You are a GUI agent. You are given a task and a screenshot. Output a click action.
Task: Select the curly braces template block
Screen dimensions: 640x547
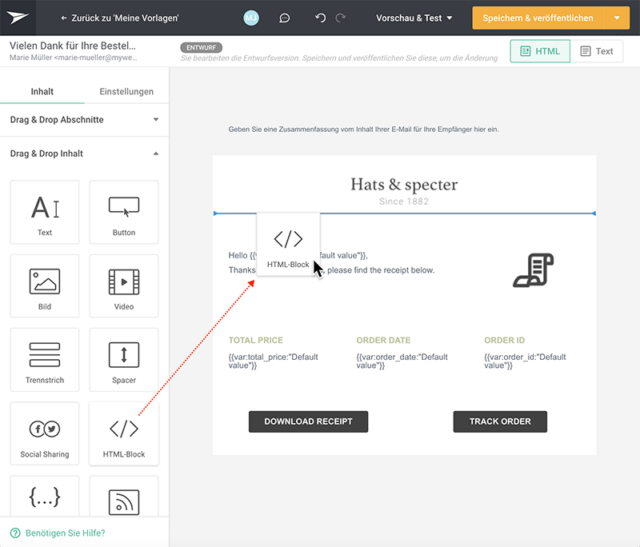(x=44, y=496)
